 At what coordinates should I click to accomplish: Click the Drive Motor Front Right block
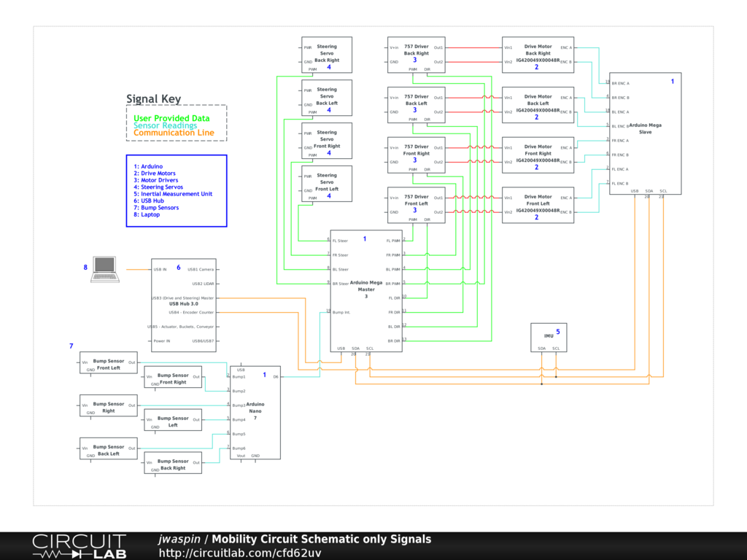[538, 155]
